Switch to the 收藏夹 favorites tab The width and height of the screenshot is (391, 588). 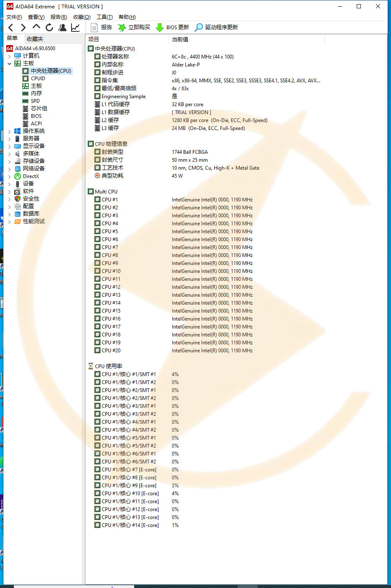35,39
